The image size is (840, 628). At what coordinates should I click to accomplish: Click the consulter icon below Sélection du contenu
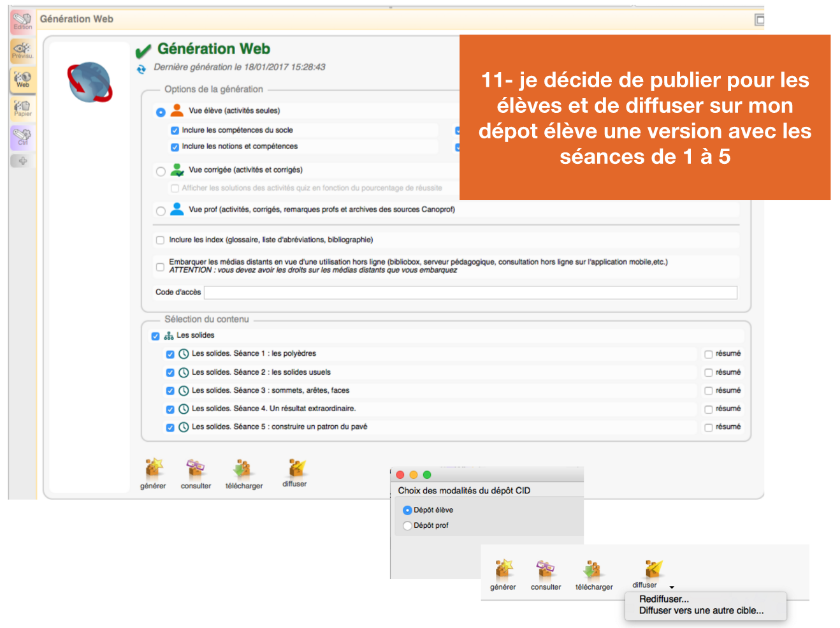click(196, 474)
